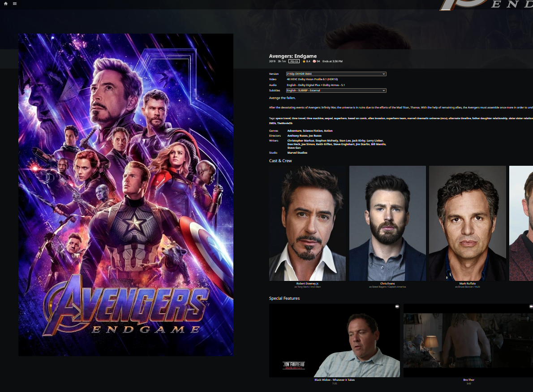Open TheMovieDb external link
The image size is (533, 392).
click(x=285, y=123)
